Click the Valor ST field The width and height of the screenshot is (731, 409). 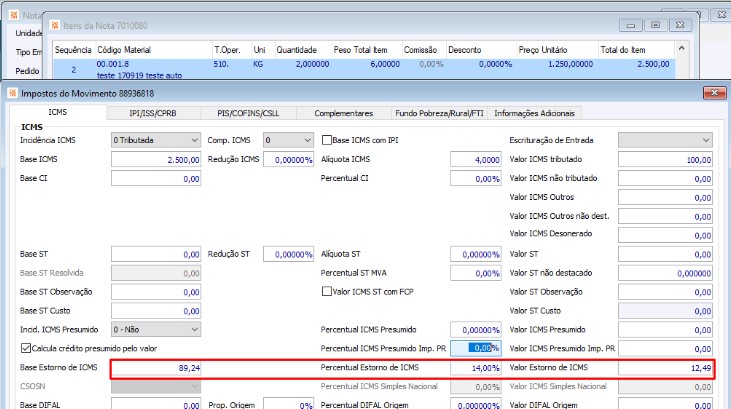pyautogui.click(x=665, y=254)
